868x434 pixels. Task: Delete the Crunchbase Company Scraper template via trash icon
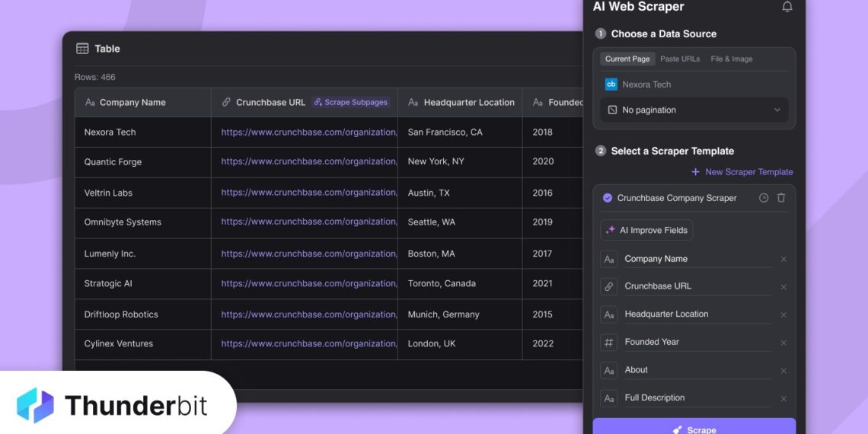[x=781, y=198]
